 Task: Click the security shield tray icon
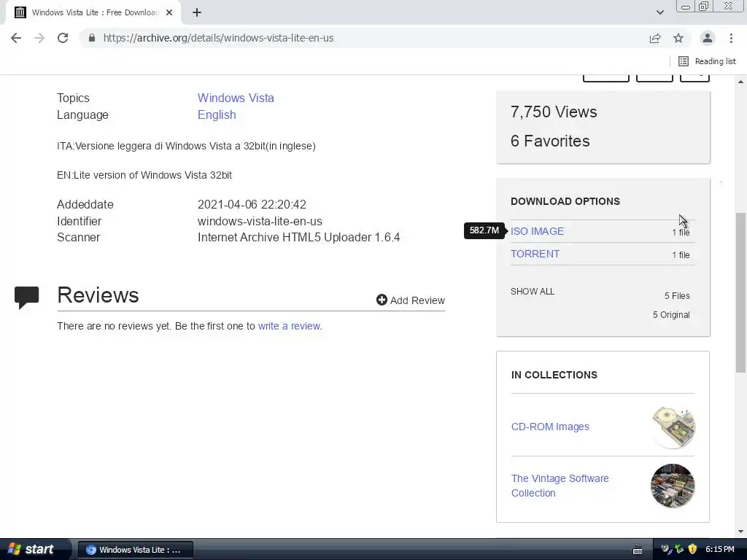coord(693,549)
